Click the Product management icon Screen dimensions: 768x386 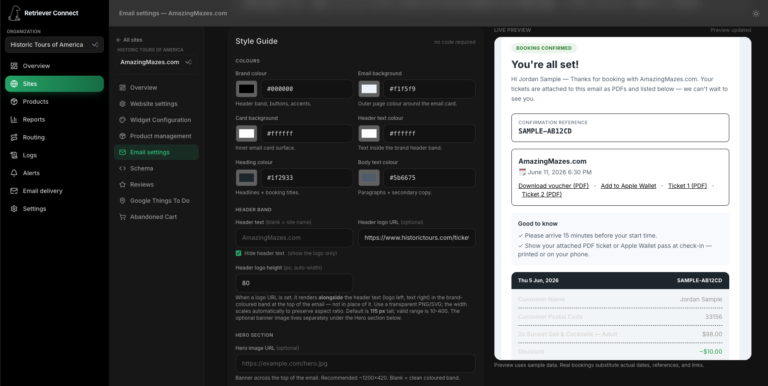tap(122, 136)
